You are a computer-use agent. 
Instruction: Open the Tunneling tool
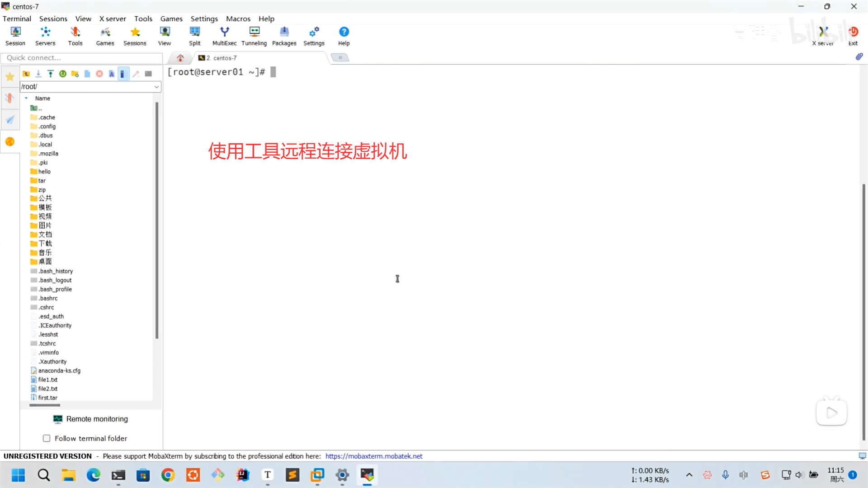pyautogui.click(x=254, y=36)
